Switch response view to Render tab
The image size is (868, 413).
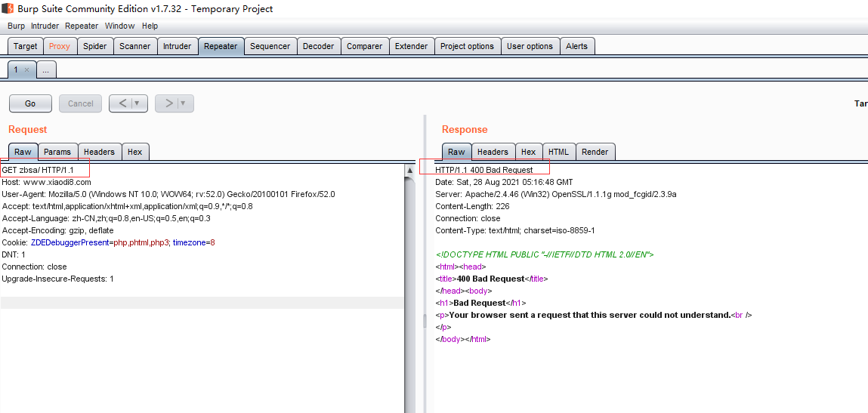pyautogui.click(x=595, y=152)
